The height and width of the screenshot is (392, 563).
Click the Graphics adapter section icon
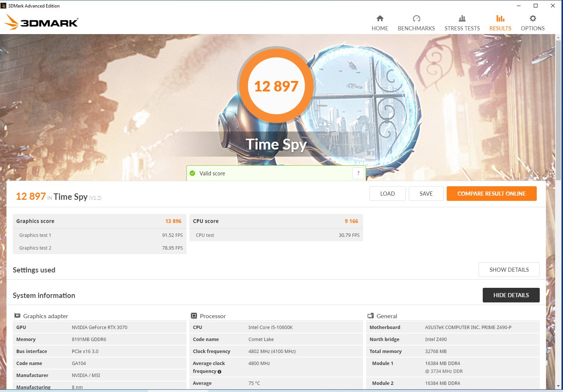click(x=17, y=316)
